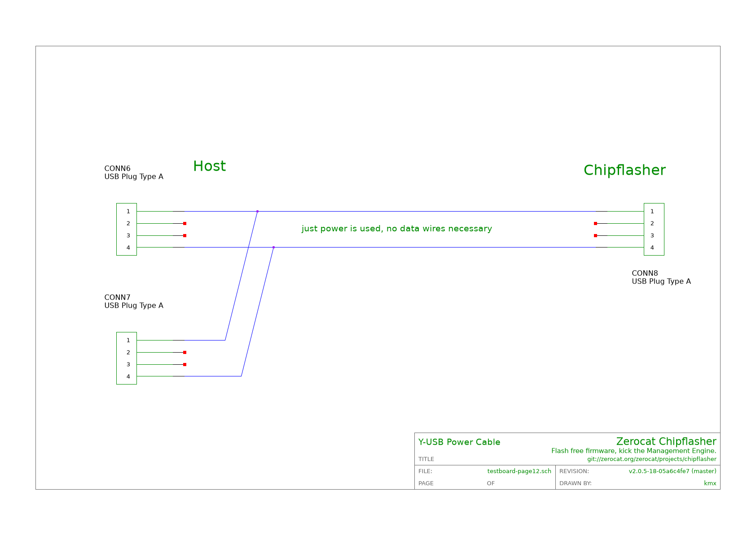Select the CONN7 reference label
The height and width of the screenshot is (535, 756).
coord(117,297)
